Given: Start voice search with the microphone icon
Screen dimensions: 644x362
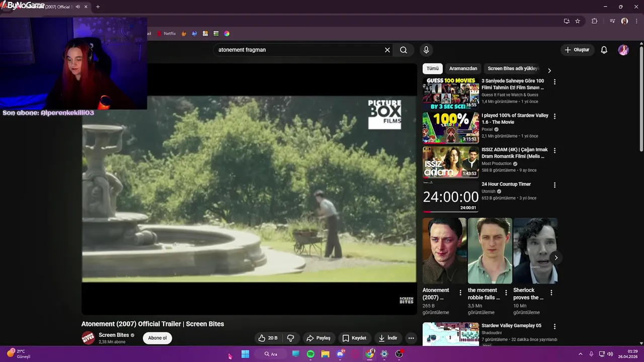Looking at the screenshot, I should (x=426, y=50).
